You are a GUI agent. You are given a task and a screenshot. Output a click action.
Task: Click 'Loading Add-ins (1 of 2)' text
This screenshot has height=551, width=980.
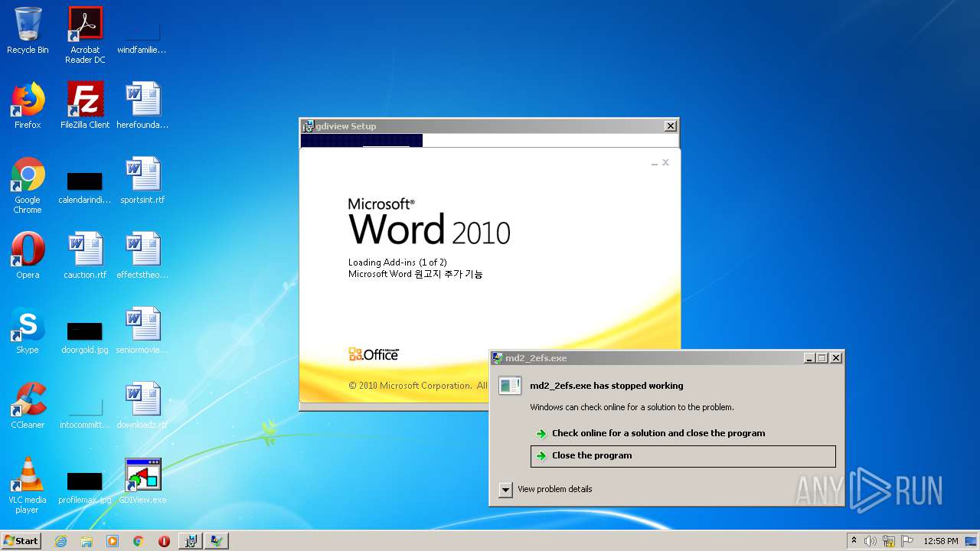(397, 262)
